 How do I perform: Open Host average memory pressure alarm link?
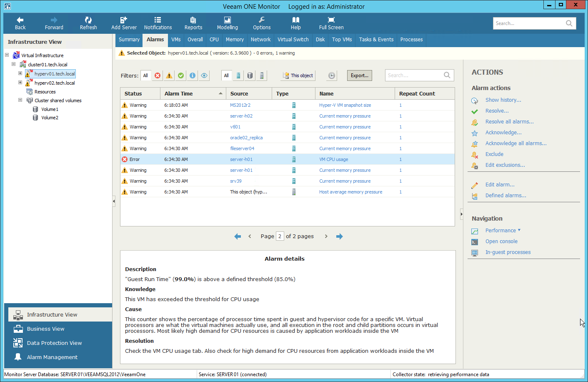pyautogui.click(x=351, y=192)
